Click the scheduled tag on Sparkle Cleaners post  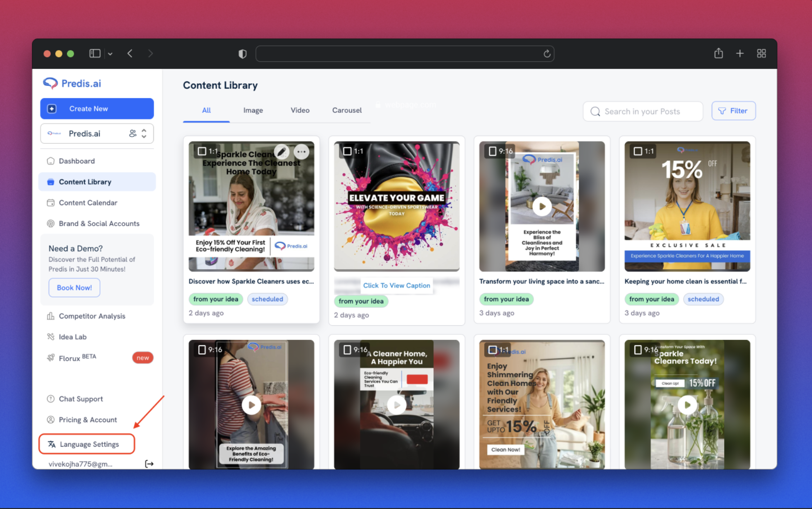point(267,299)
